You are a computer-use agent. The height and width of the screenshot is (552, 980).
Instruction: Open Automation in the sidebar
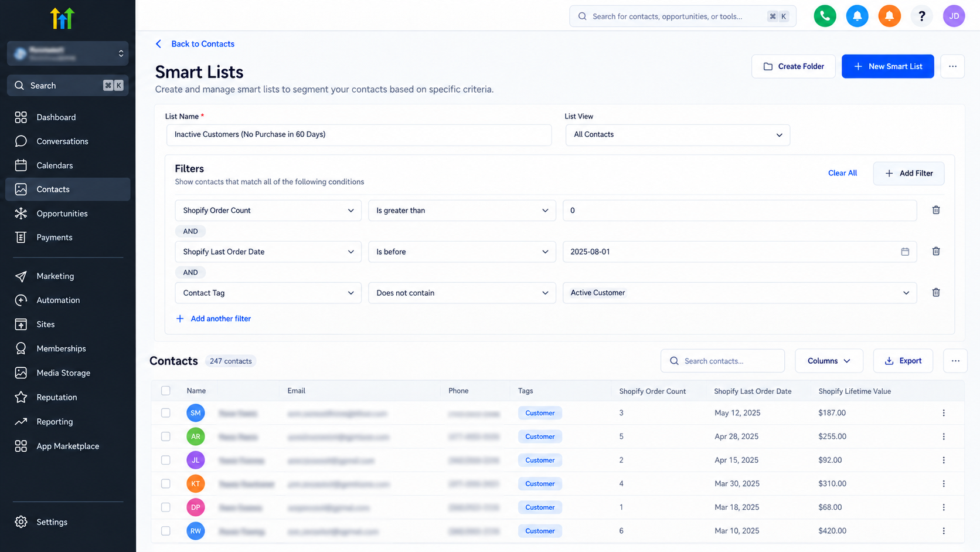(68, 300)
